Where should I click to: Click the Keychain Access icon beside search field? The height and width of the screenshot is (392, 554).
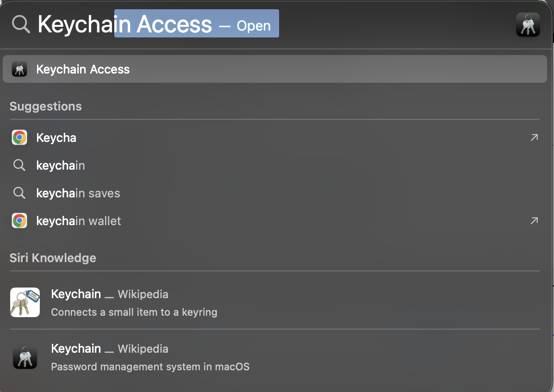tap(528, 24)
